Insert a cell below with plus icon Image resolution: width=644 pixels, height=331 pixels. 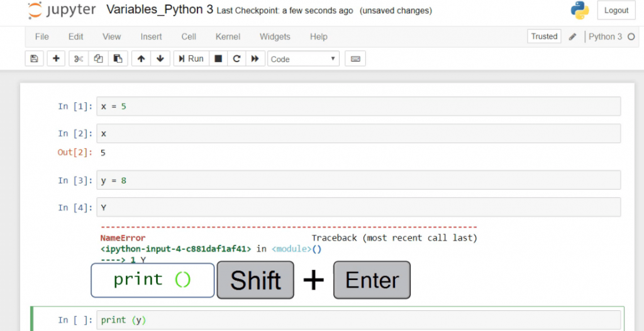point(56,58)
